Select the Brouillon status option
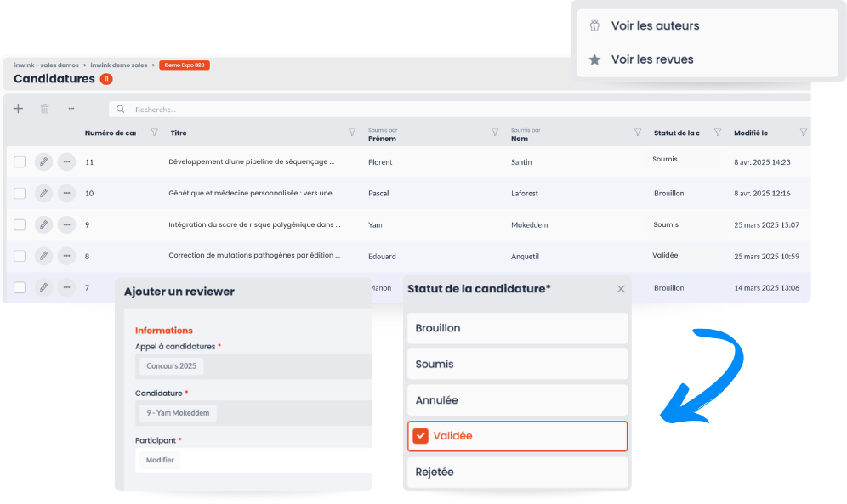This screenshot has width=847, height=504. tap(517, 328)
